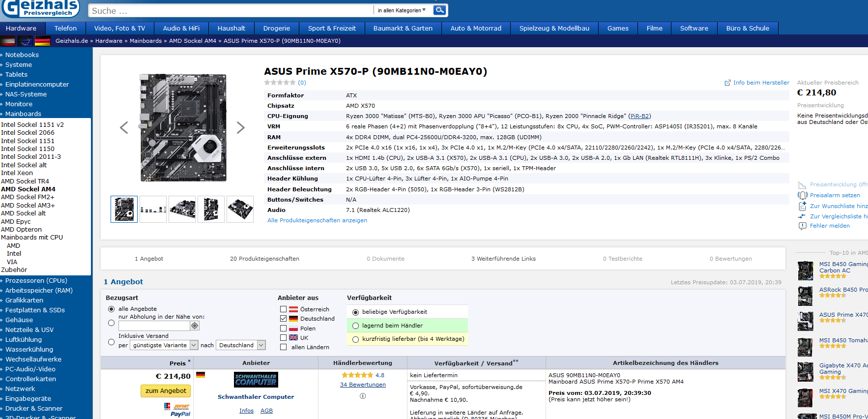Open the dealer Infos link
Screen dimensions: 868x419
click(246, 411)
